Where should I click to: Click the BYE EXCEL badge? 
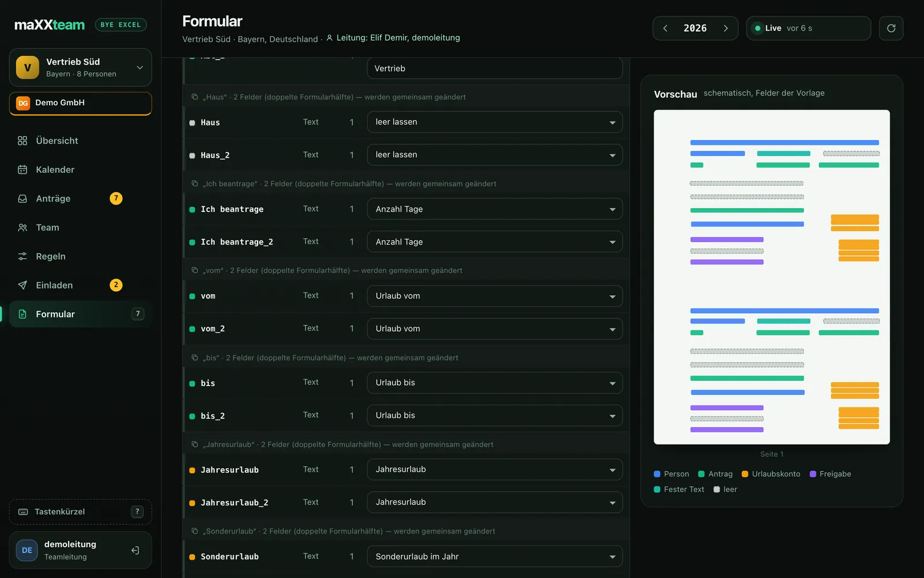121,25
